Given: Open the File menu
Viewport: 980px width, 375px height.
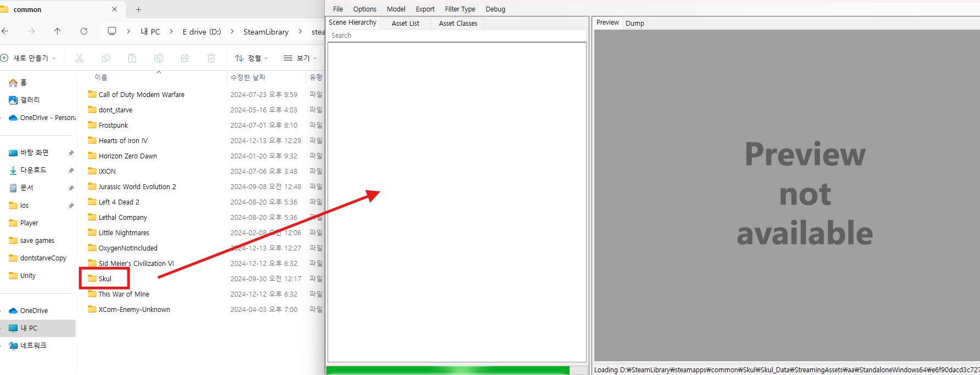Looking at the screenshot, I should click(x=338, y=9).
